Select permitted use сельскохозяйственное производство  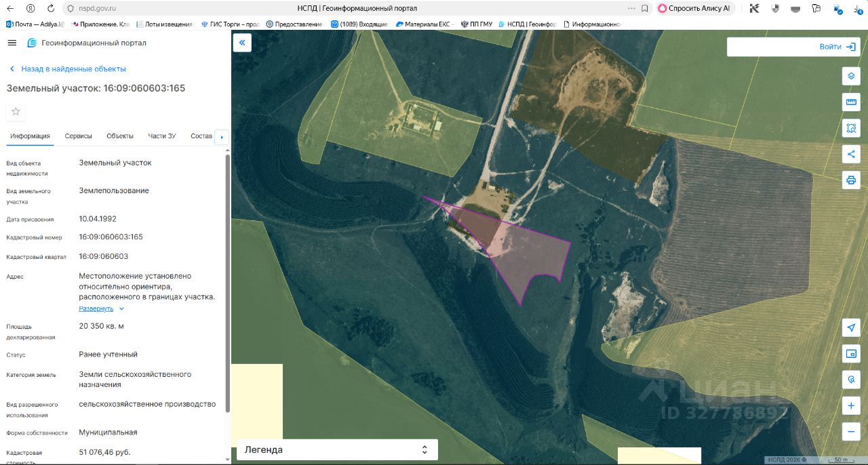pyautogui.click(x=147, y=404)
